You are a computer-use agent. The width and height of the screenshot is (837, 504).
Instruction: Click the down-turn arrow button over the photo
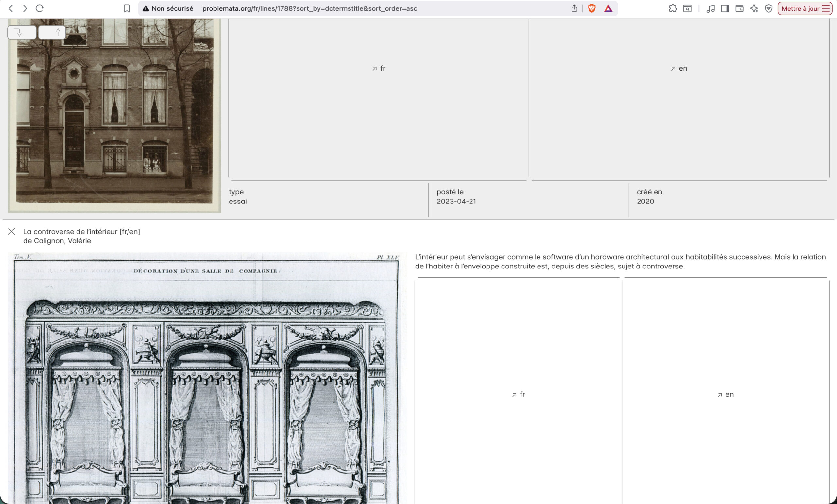[21, 33]
